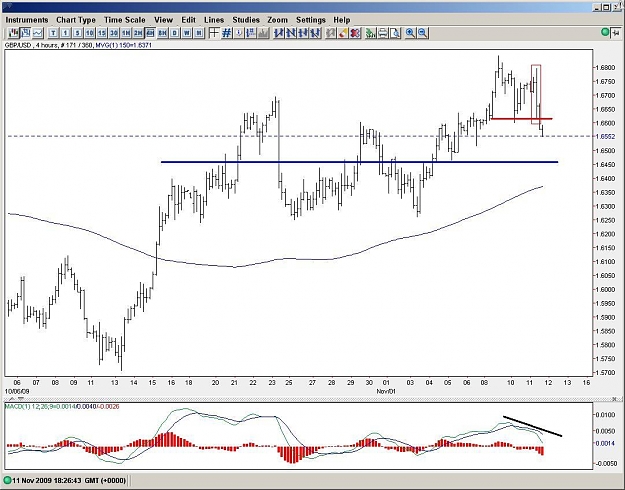Image resolution: width=625 pixels, height=490 pixels.
Task: Click the red X delete-all icon
Action: coord(354,33)
